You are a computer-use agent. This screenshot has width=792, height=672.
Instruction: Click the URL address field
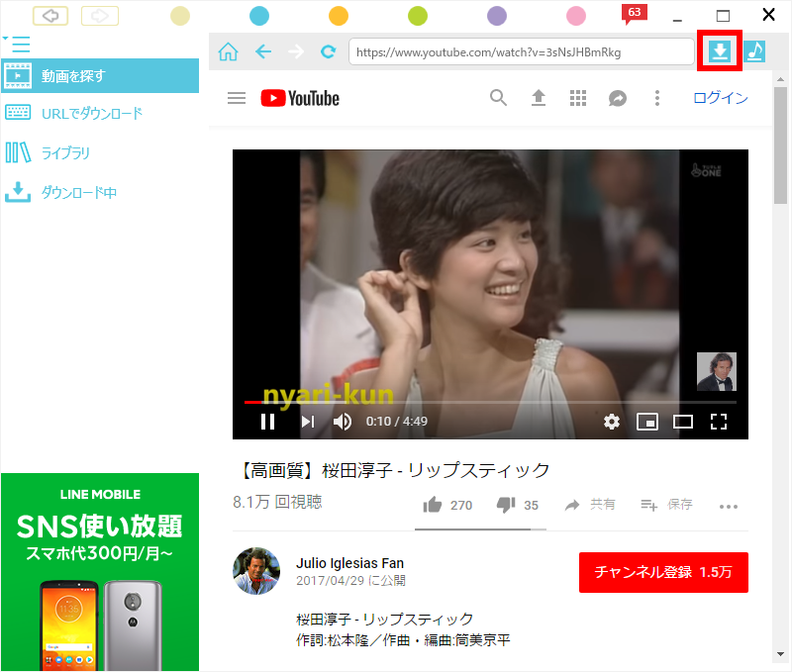[x=522, y=51]
